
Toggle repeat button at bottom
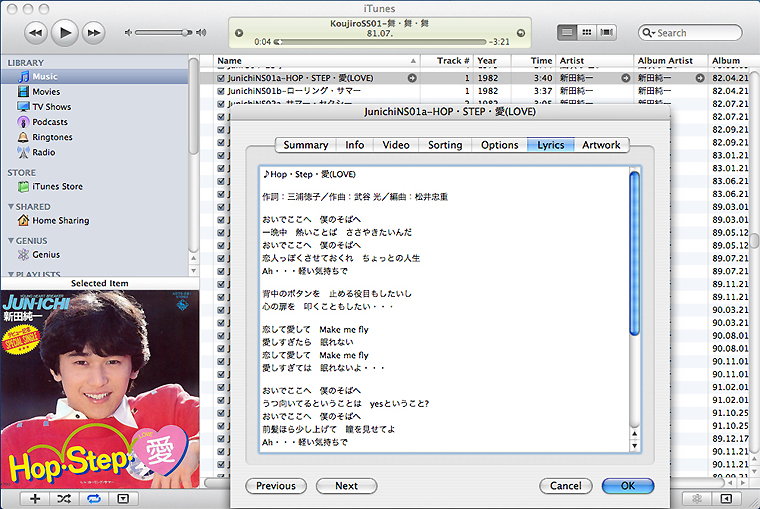(94, 498)
